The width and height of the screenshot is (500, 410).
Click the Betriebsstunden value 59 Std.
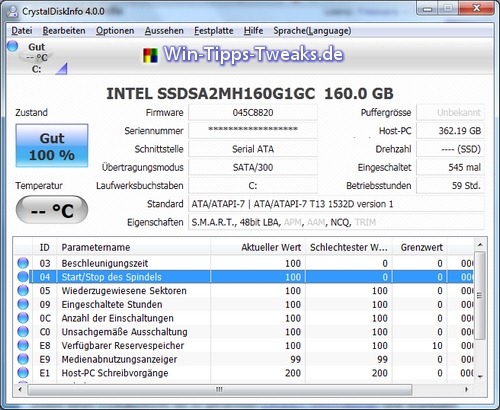[x=450, y=186]
